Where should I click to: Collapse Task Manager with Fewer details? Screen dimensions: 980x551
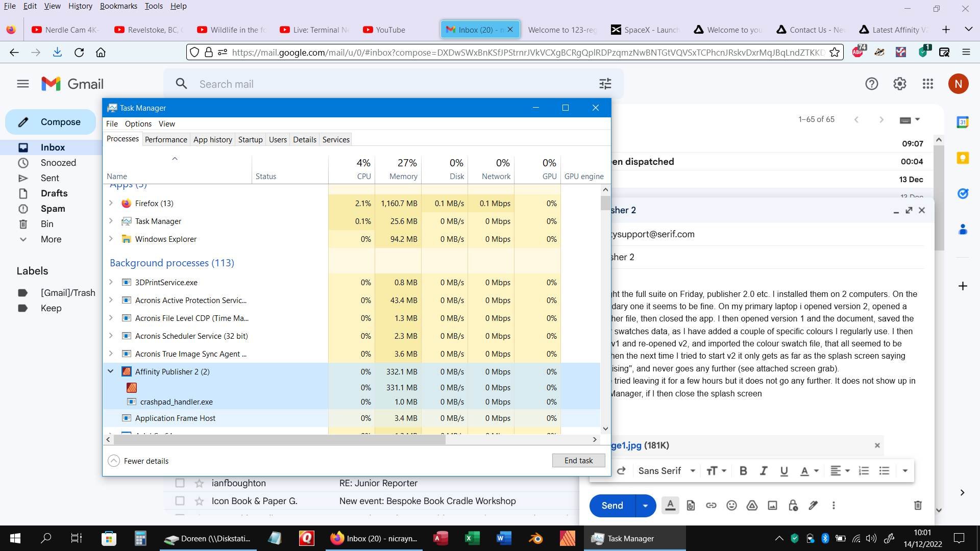(138, 461)
